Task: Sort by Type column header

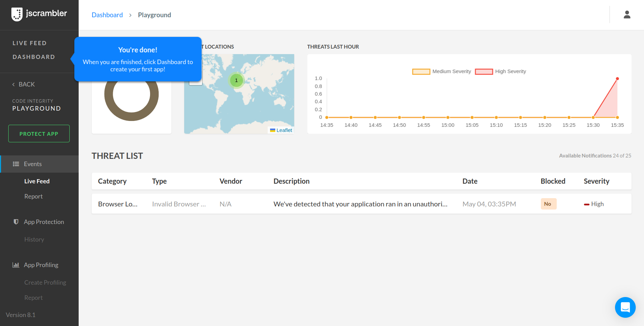Action: (x=159, y=181)
